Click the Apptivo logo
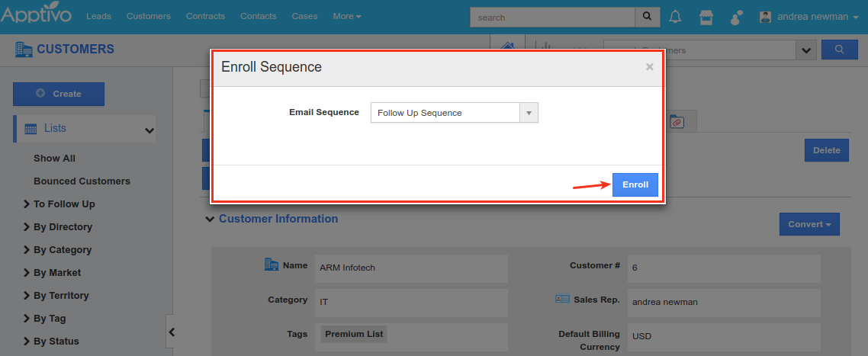 (37, 16)
